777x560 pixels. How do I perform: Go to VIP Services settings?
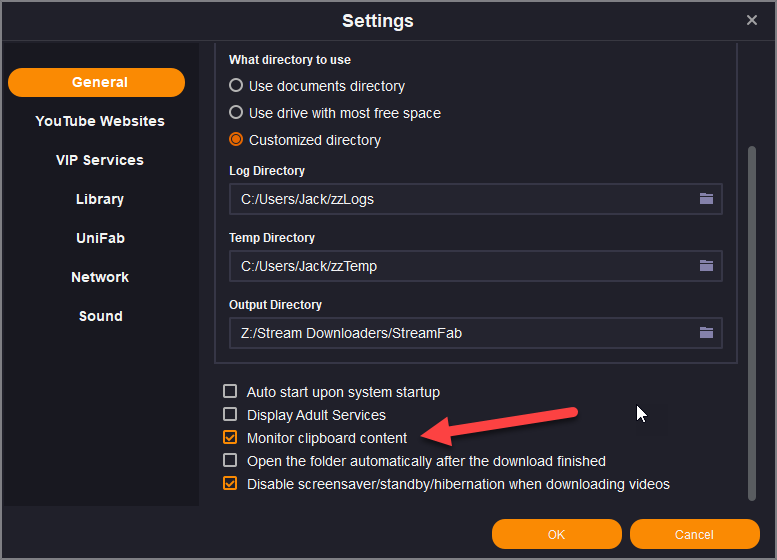tap(100, 160)
